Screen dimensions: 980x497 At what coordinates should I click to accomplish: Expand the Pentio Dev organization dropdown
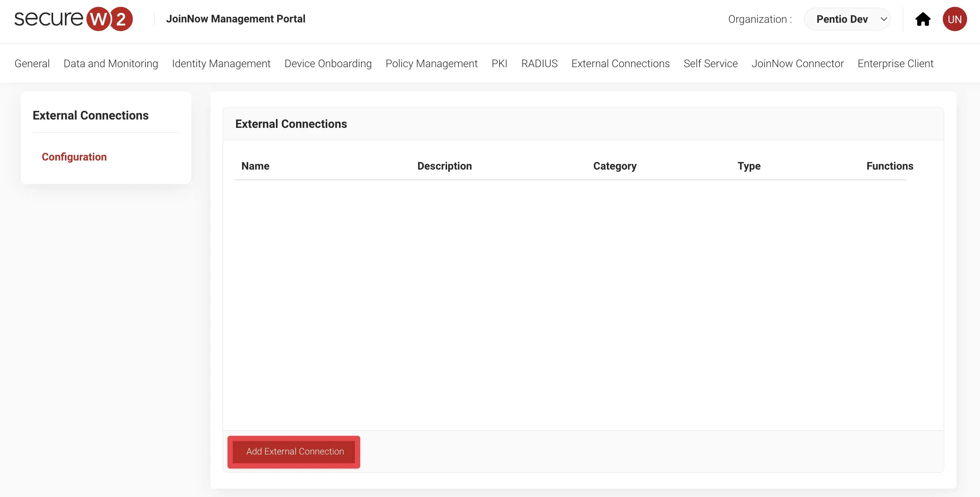(x=847, y=19)
